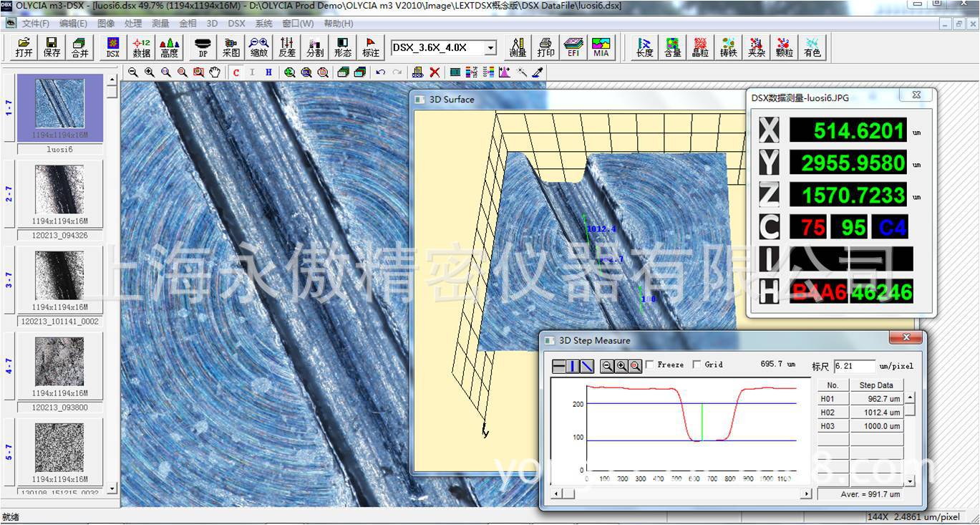This screenshot has height=525, width=980.
Task: Click the 打印 (Print) toolbar button
Action: coord(545,47)
